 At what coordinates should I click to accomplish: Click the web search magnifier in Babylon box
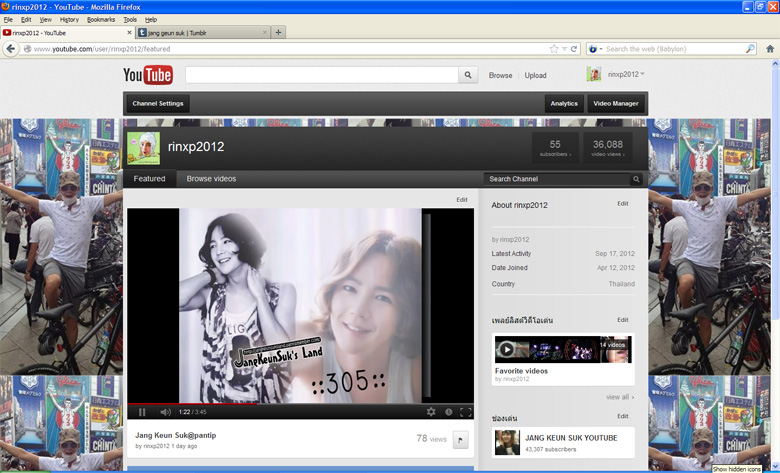pyautogui.click(x=750, y=49)
